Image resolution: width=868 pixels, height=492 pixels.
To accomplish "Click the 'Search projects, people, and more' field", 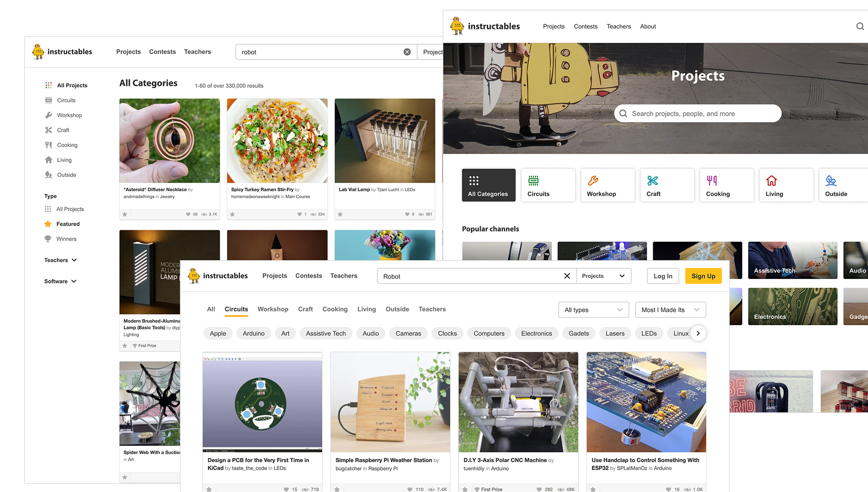I will point(698,114).
